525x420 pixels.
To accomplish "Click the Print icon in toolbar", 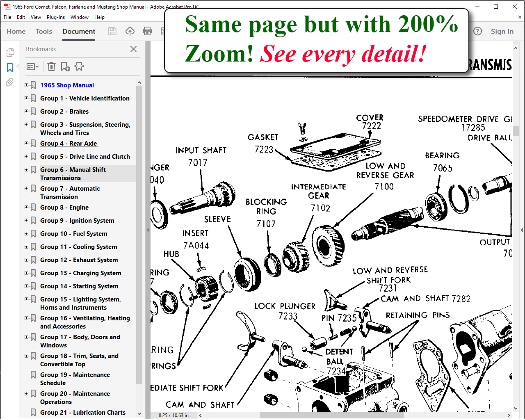I will [147, 31].
